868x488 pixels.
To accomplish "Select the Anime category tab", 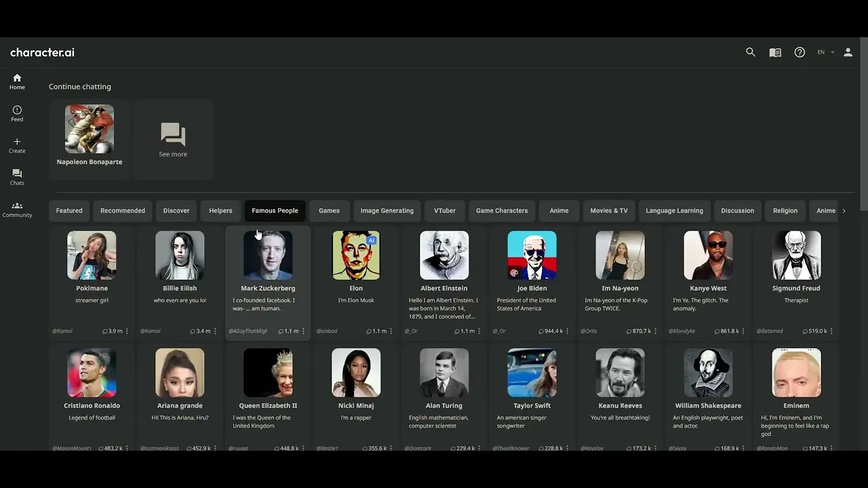I will click(x=559, y=211).
